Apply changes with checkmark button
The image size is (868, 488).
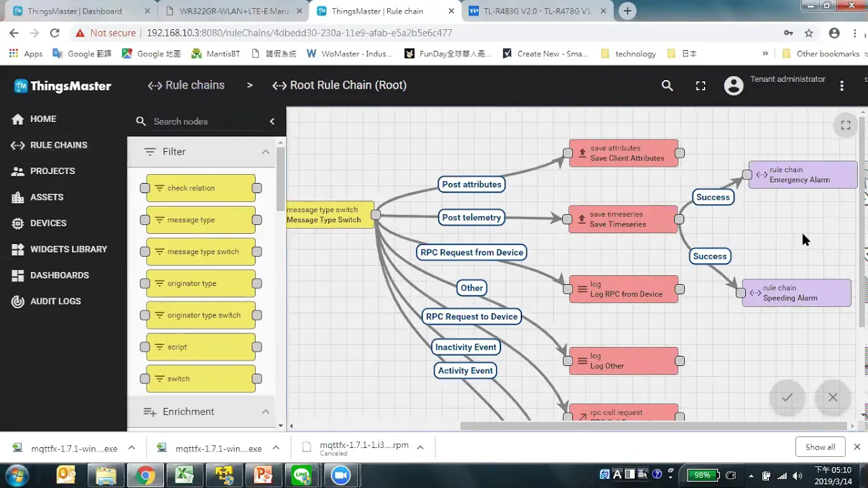coord(787,398)
